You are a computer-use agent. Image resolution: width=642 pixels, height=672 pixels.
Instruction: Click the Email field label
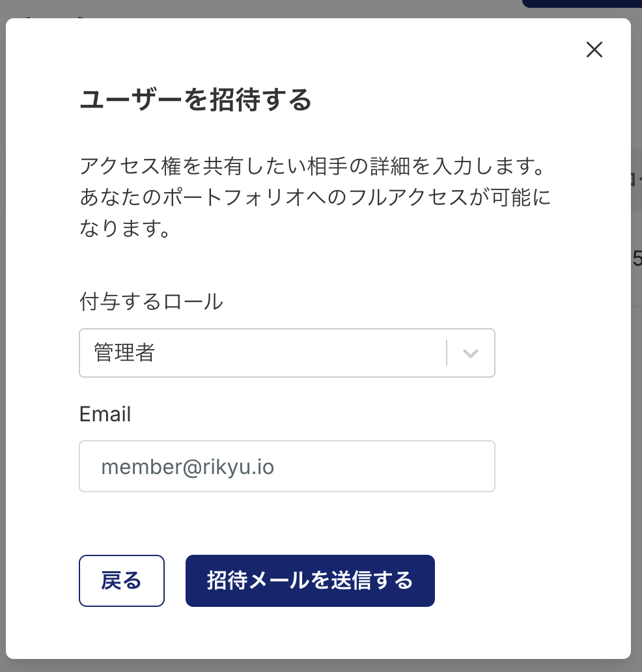pos(105,414)
